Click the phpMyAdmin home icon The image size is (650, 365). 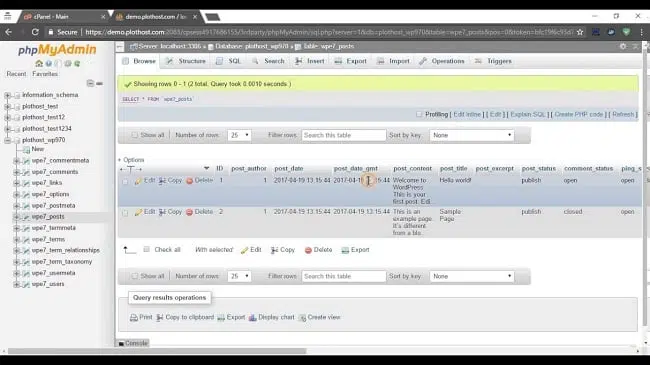point(39,63)
